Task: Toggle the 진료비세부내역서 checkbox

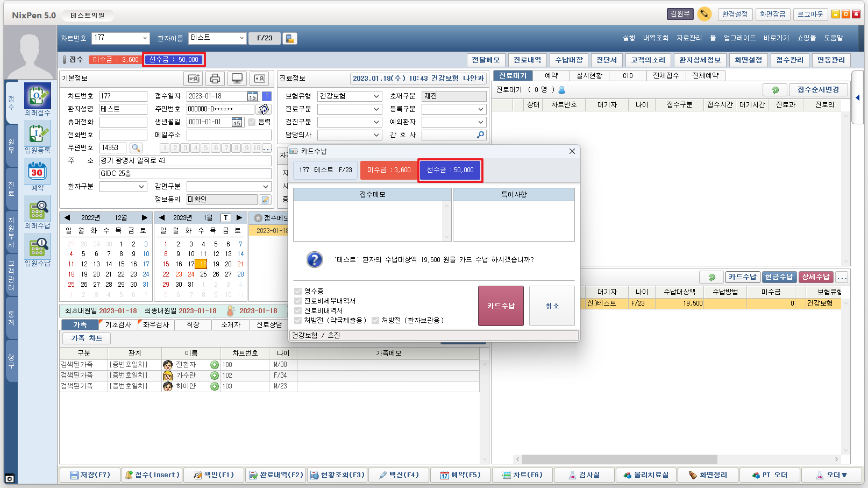Action: (x=298, y=301)
